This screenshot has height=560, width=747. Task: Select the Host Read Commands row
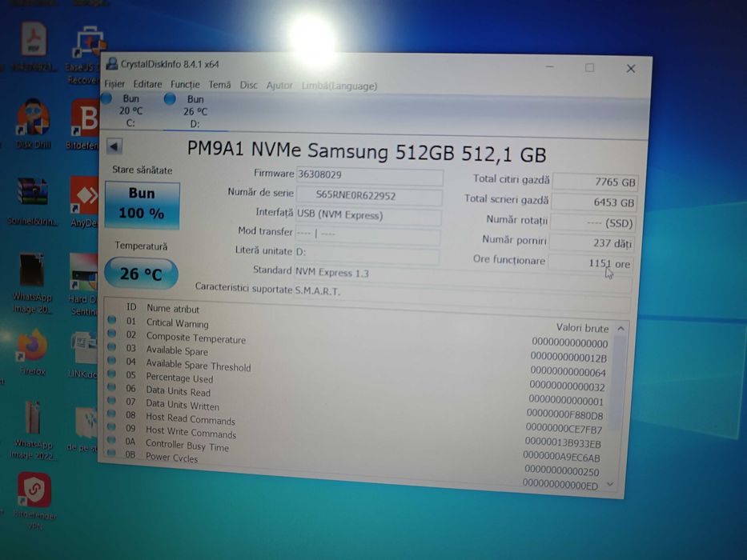355,430
